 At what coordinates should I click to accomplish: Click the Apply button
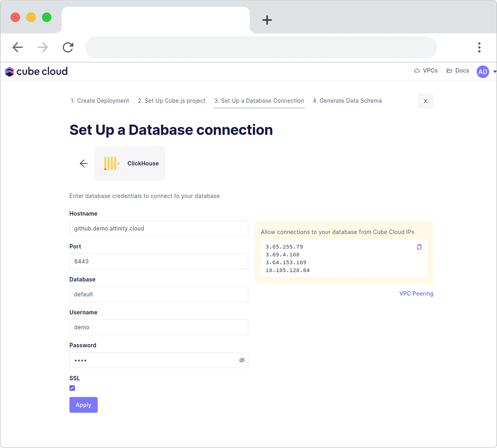pos(84,405)
